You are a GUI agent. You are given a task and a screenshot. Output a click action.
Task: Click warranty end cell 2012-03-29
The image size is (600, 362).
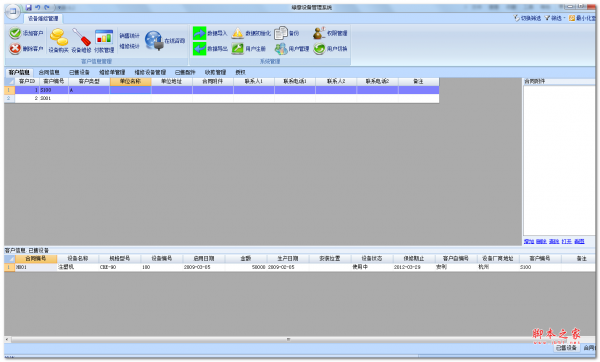point(414,267)
